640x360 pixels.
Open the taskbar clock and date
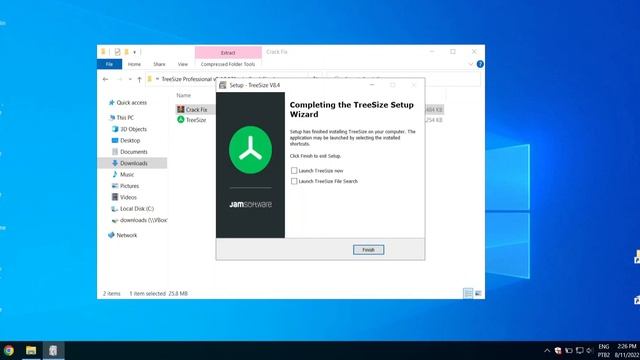click(x=627, y=351)
